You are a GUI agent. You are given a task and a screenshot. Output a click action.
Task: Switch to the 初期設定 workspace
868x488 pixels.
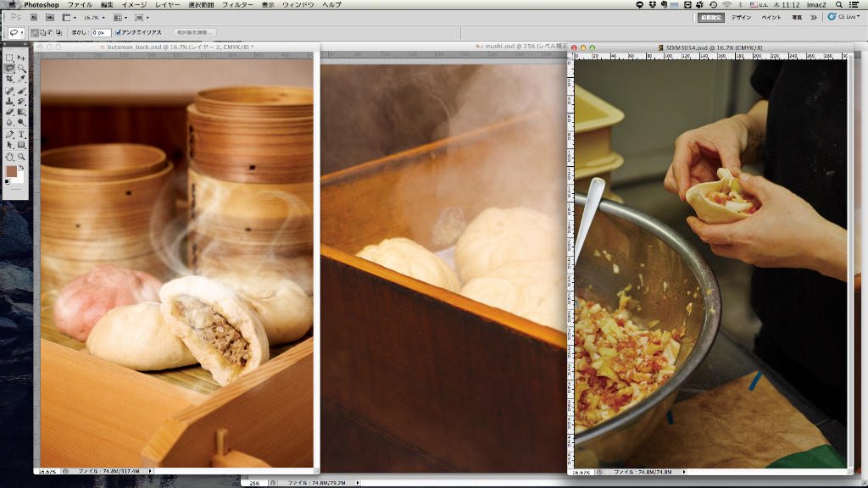click(710, 17)
